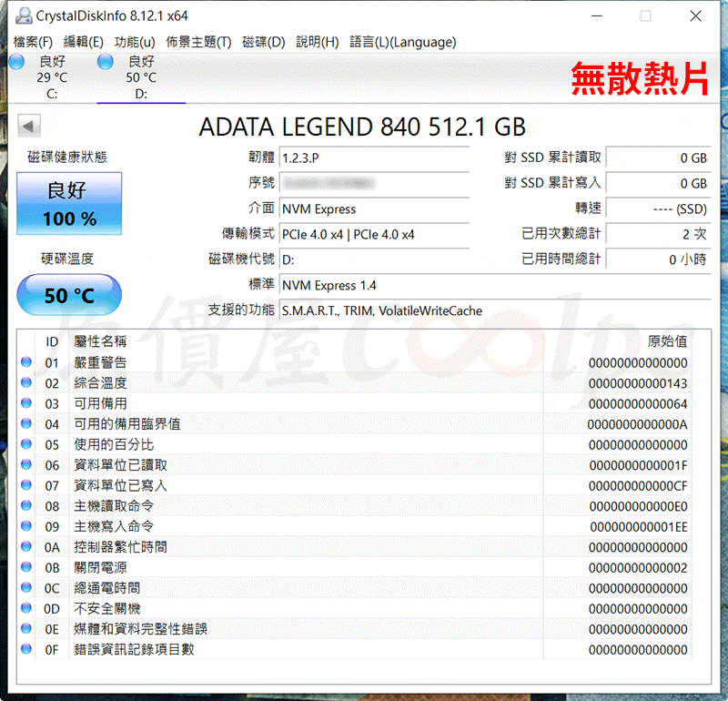The height and width of the screenshot is (701, 728).
Task: Select attribute name 不安全關機
Action: (x=107, y=608)
